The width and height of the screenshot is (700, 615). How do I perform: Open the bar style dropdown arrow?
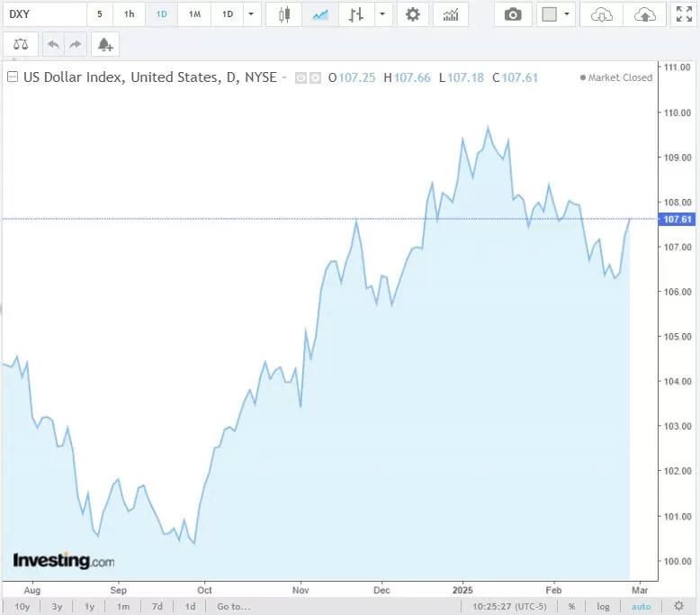[x=383, y=14]
